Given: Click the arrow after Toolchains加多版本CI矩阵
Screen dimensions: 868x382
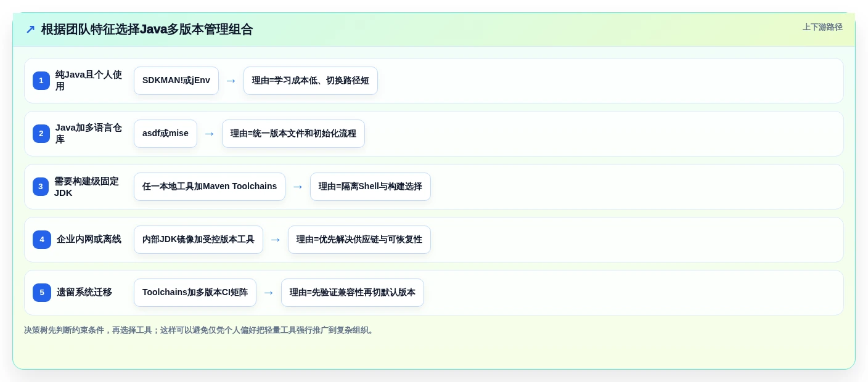Looking at the screenshot, I should point(269,293).
